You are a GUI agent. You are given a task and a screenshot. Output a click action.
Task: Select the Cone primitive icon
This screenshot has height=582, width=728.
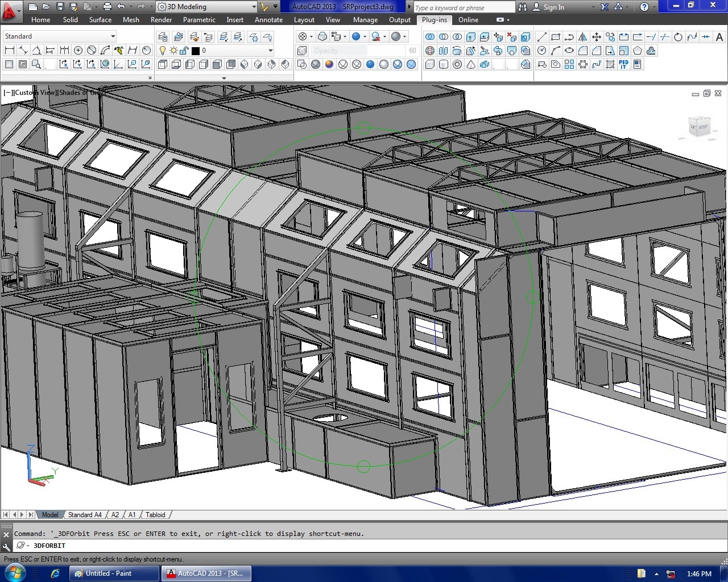pos(471,65)
